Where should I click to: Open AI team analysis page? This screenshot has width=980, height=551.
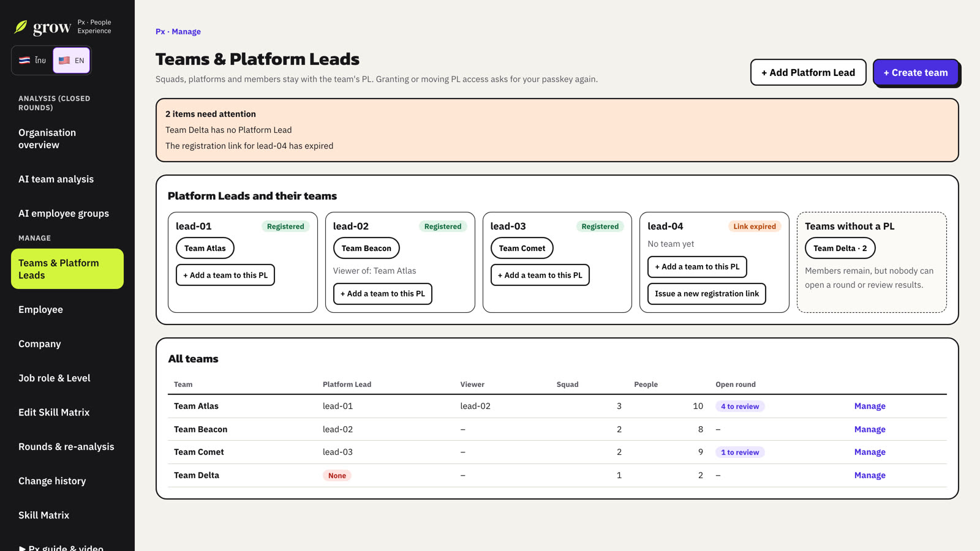click(x=67, y=179)
